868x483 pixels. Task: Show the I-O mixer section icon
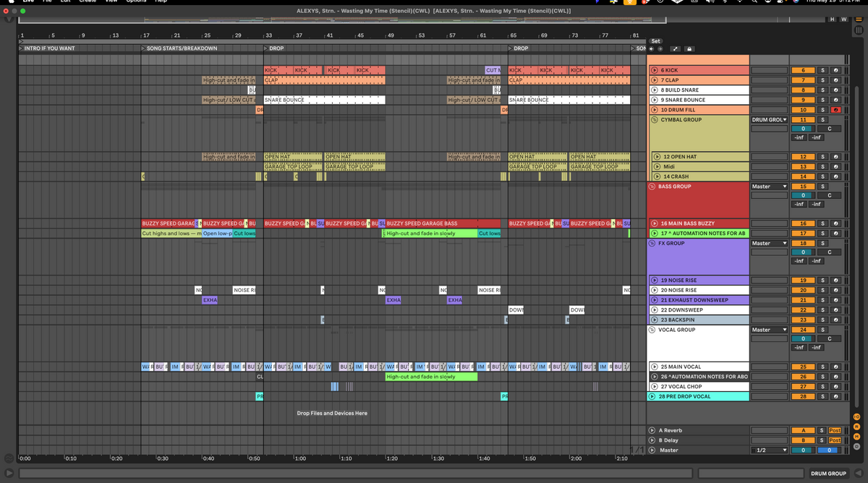pyautogui.click(x=858, y=416)
